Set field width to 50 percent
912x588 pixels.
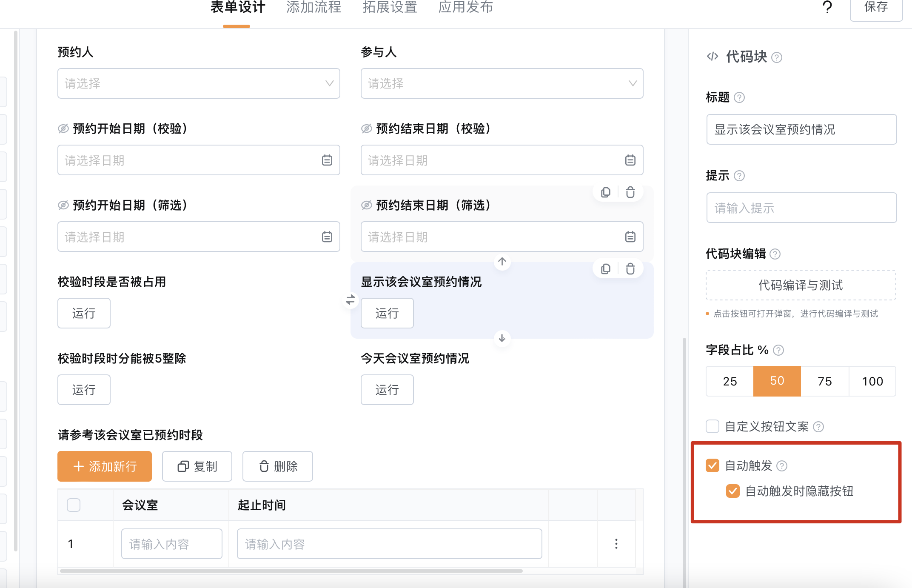click(x=777, y=381)
